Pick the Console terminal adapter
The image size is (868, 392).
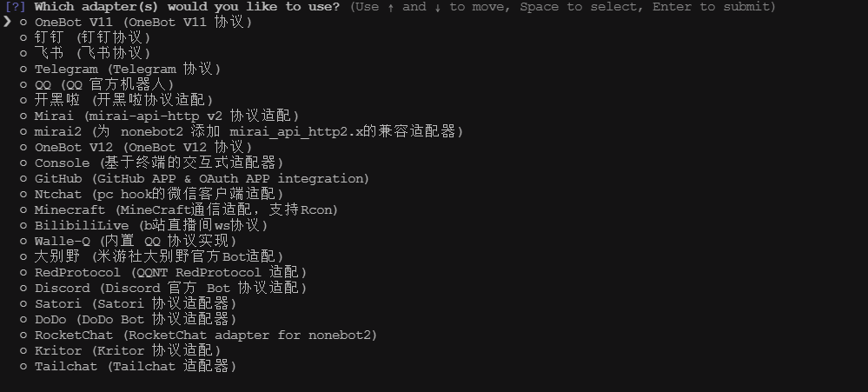pyautogui.click(x=151, y=163)
